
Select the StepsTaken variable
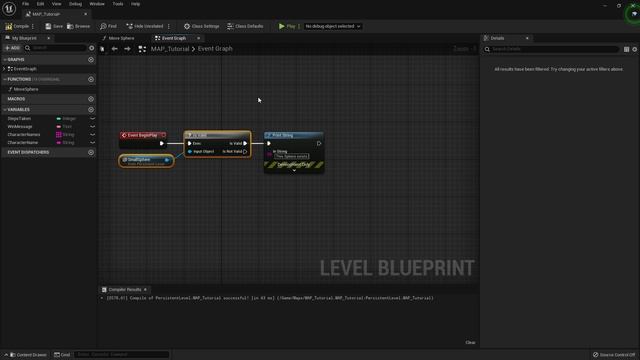click(x=19, y=118)
